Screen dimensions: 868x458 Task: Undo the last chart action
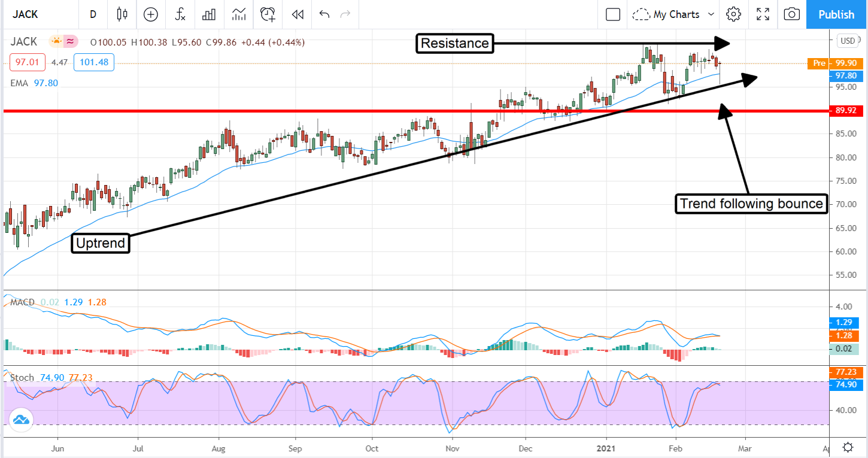(324, 14)
